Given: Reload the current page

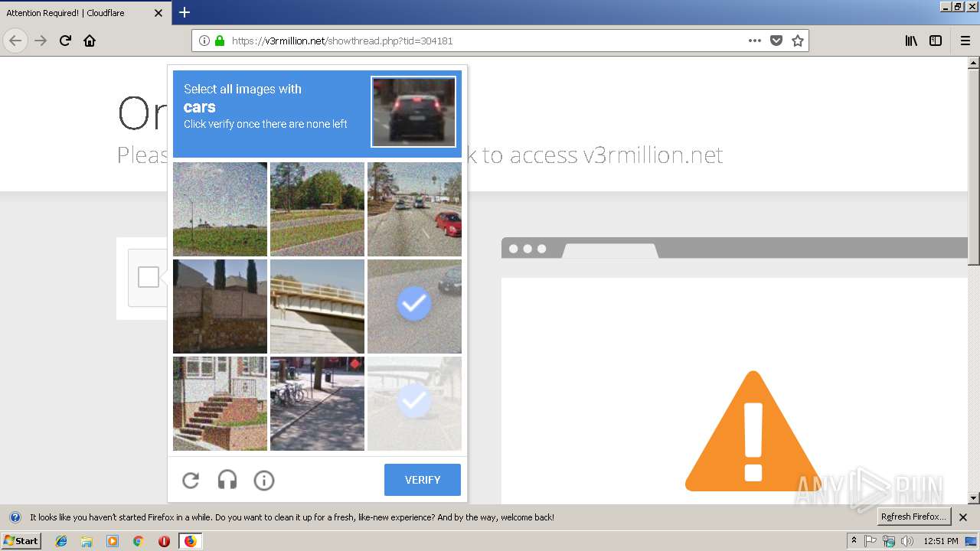Looking at the screenshot, I should [x=65, y=41].
